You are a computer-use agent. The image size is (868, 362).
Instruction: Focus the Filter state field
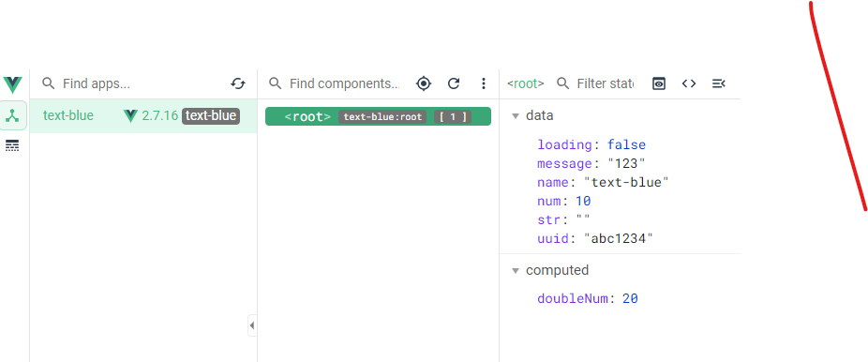pos(606,83)
